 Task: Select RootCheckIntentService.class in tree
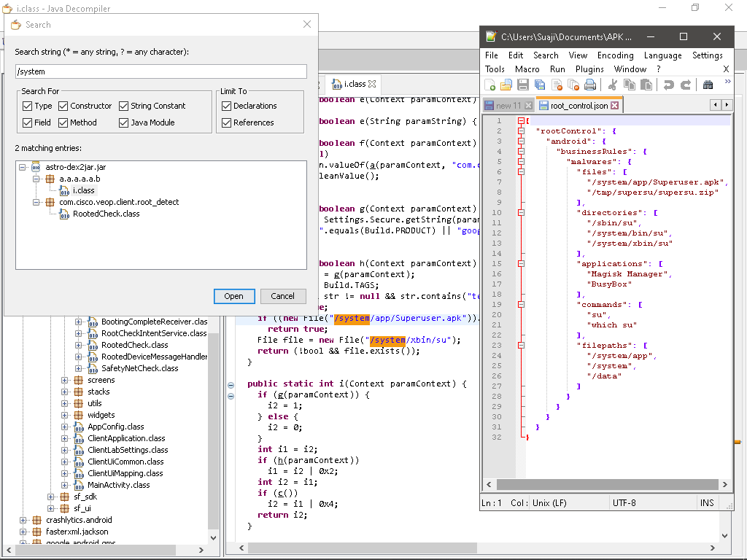point(154,333)
